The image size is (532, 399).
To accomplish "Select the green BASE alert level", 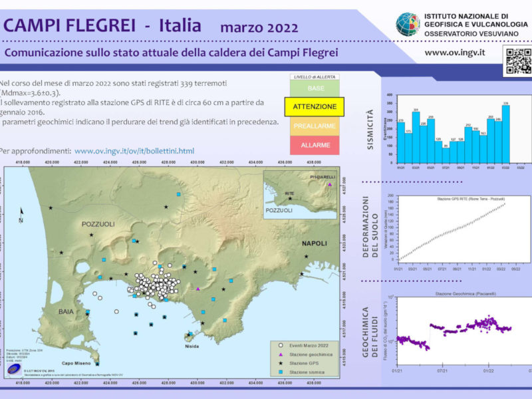I will tap(315, 88).
